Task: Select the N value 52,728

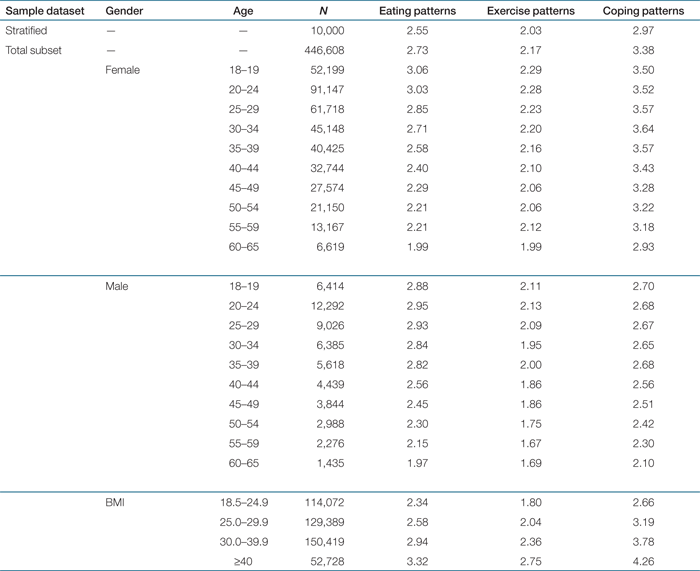Action: [328, 561]
